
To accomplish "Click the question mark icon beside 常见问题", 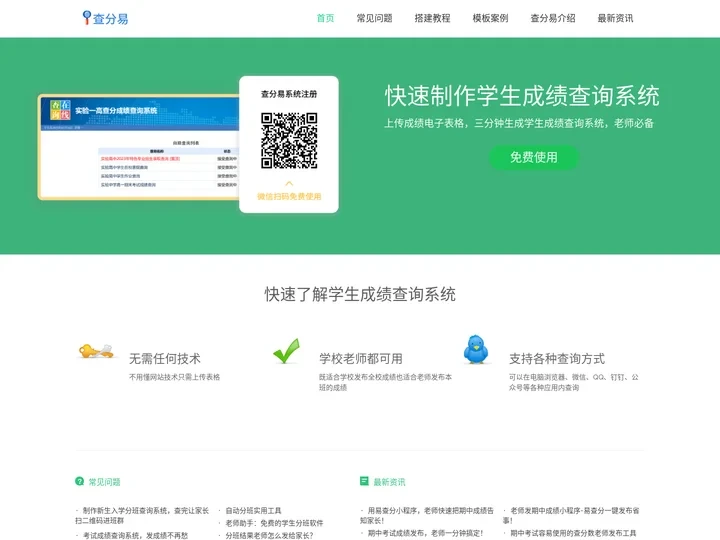I will pos(79,481).
